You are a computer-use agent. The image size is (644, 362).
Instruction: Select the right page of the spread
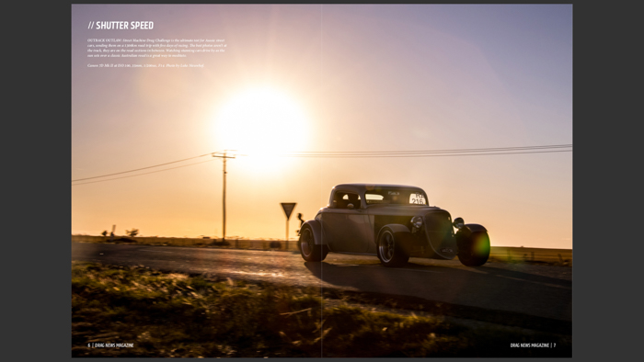click(x=447, y=180)
